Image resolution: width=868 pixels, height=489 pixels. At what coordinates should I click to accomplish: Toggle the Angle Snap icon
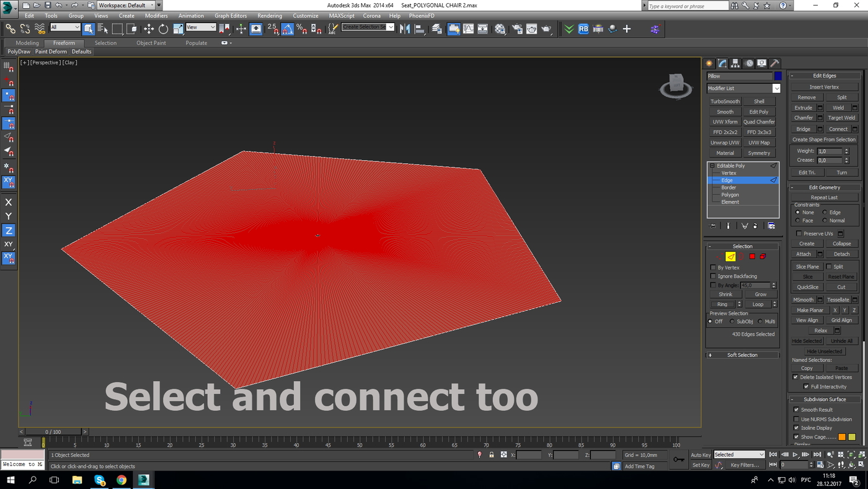click(x=287, y=29)
